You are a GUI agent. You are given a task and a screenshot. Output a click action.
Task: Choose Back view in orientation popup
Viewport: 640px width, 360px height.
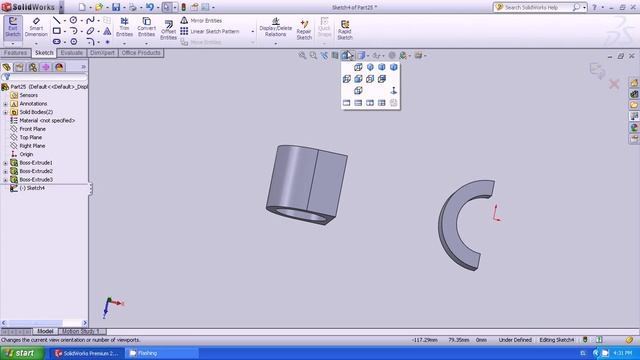pyautogui.click(x=382, y=79)
